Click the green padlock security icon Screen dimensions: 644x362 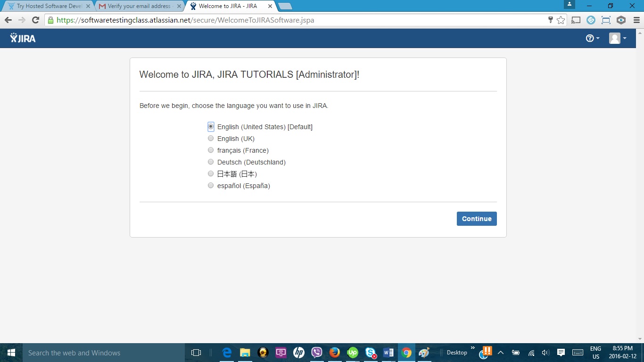50,20
